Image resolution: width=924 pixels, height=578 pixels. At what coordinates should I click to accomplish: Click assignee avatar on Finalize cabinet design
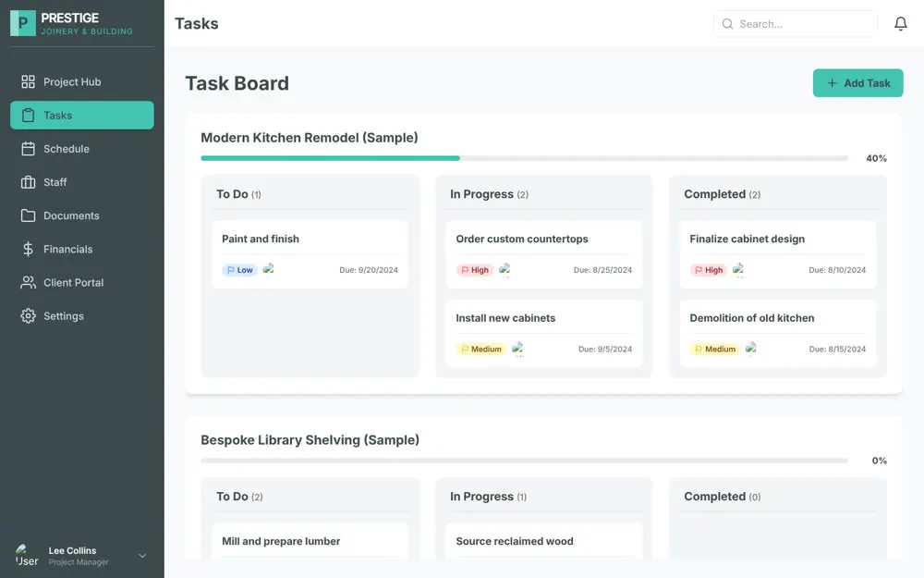[x=738, y=269]
